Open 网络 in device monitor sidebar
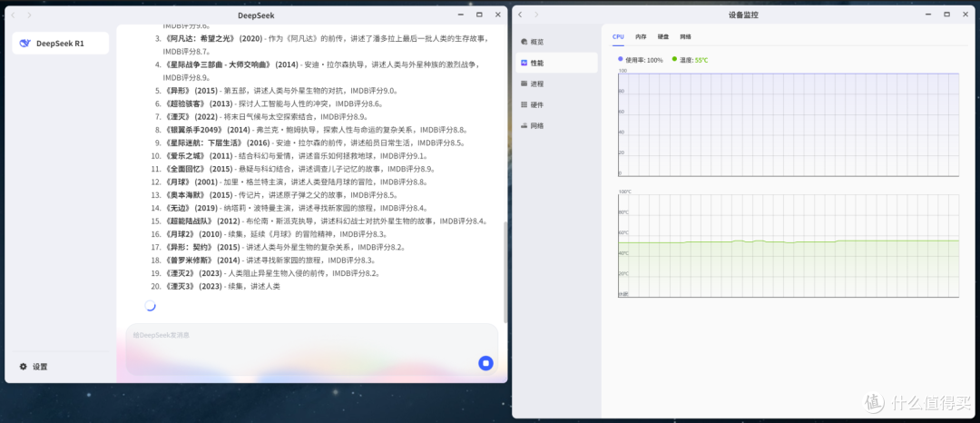 pyautogui.click(x=557, y=125)
